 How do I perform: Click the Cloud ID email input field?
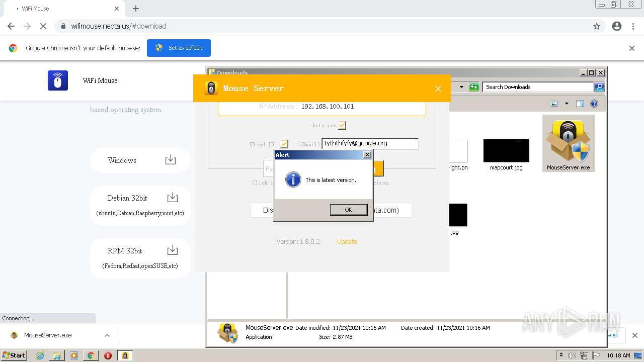point(370,143)
